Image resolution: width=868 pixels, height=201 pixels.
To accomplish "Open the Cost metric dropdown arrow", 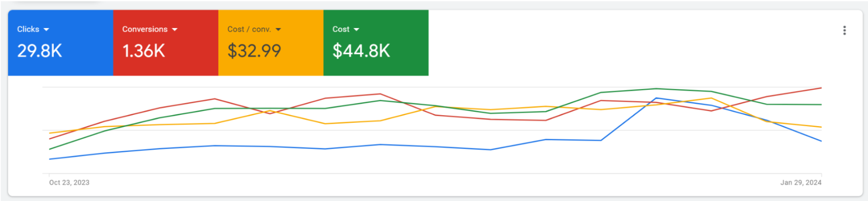I will click(356, 29).
